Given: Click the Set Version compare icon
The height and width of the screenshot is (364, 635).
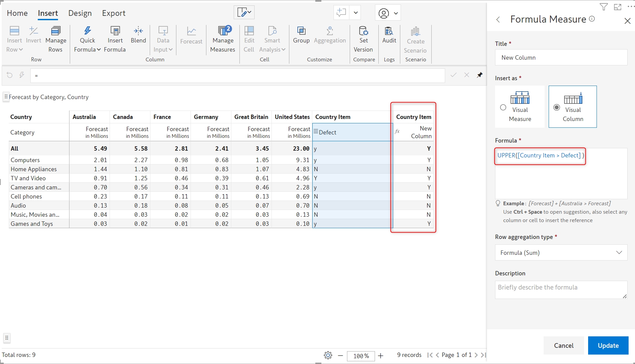Looking at the screenshot, I should 363,31.
